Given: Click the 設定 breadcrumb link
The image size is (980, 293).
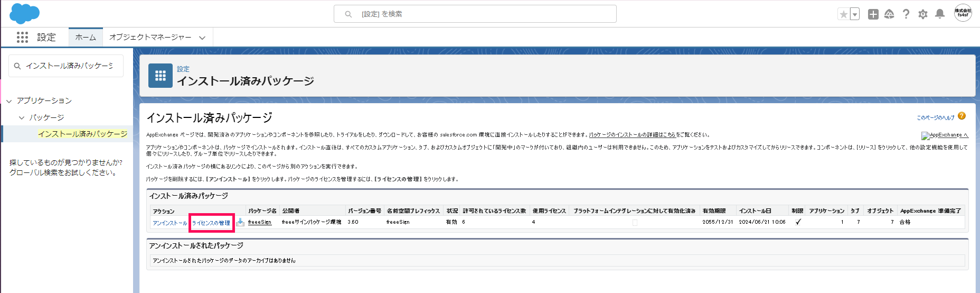Looking at the screenshot, I should tap(183, 69).
